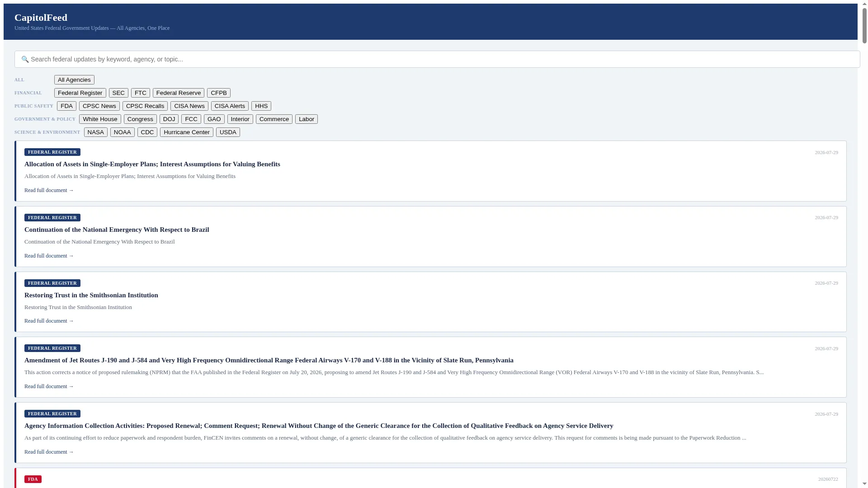Show CPSC Recalls updates
This screenshot has width=868, height=488.
pyautogui.click(x=145, y=106)
